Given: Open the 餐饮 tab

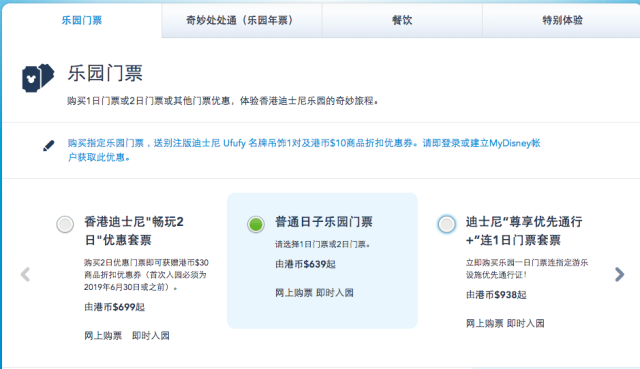Looking at the screenshot, I should (402, 20).
